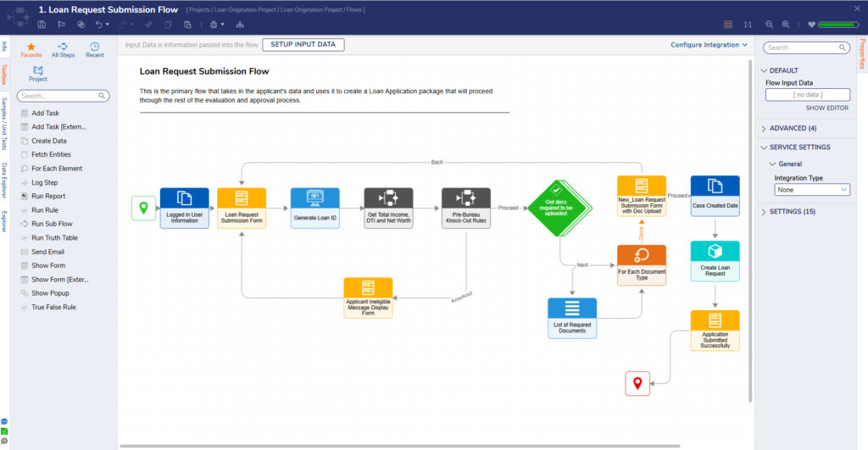Click the flag icon in the top toolbar
This screenshot has width=868, height=450.
(61, 25)
